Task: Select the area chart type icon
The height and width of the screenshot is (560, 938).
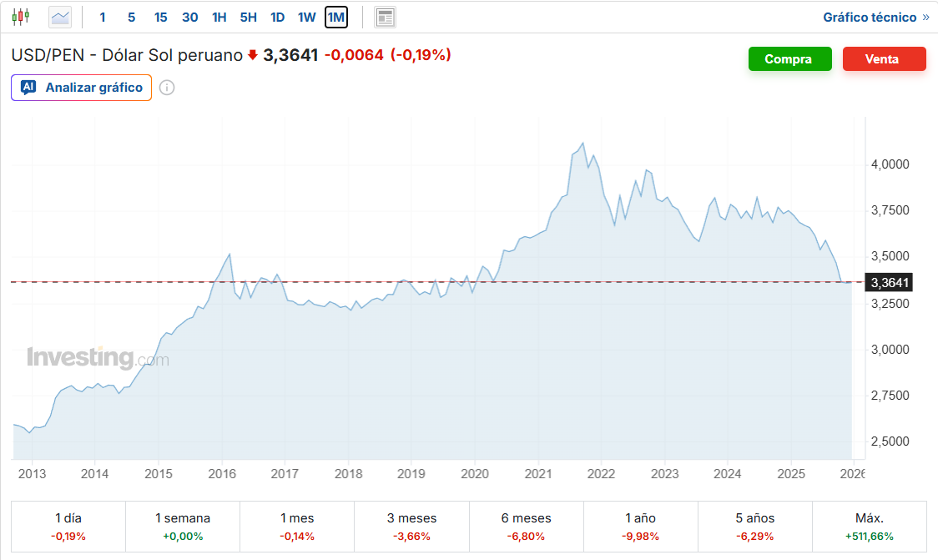Action: pos(60,17)
